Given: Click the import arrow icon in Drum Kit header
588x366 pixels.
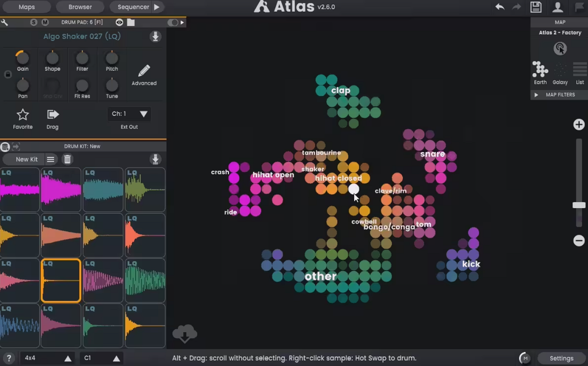Looking at the screenshot, I should [16, 146].
